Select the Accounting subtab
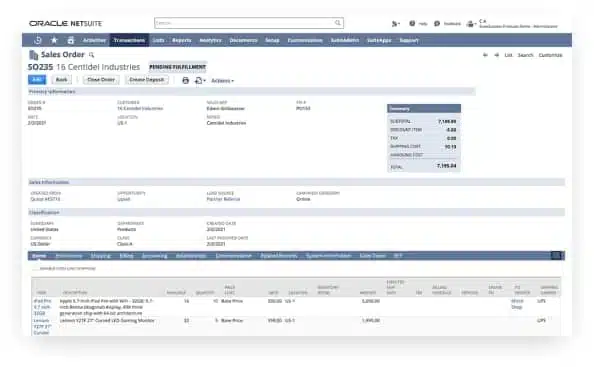The image size is (594, 367). pyautogui.click(x=155, y=256)
